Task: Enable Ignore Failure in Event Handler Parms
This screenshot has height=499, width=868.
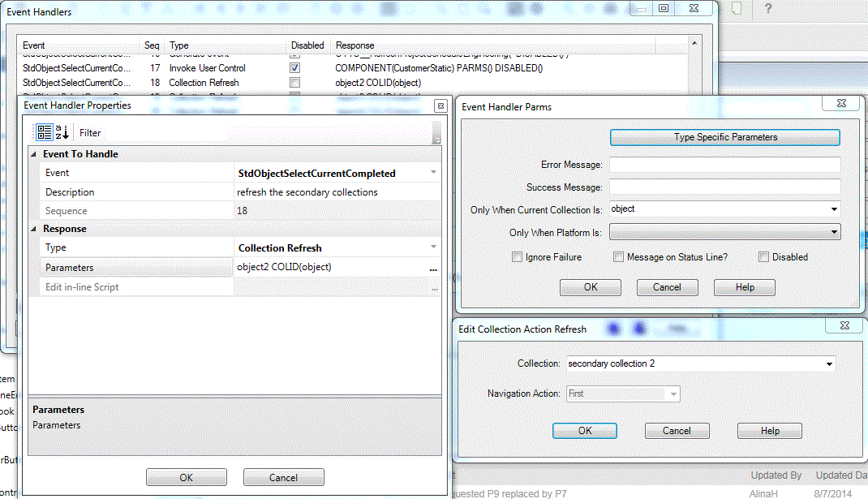Action: click(x=517, y=257)
